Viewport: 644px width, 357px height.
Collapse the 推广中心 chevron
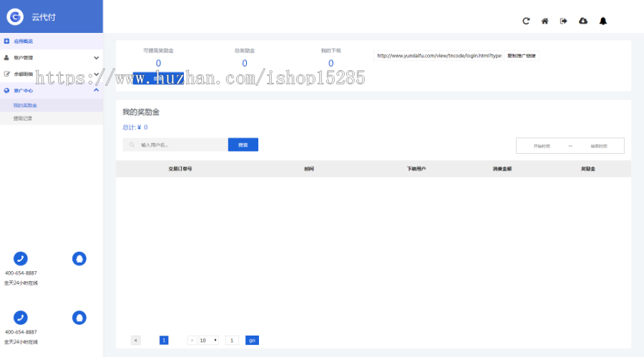96,90
